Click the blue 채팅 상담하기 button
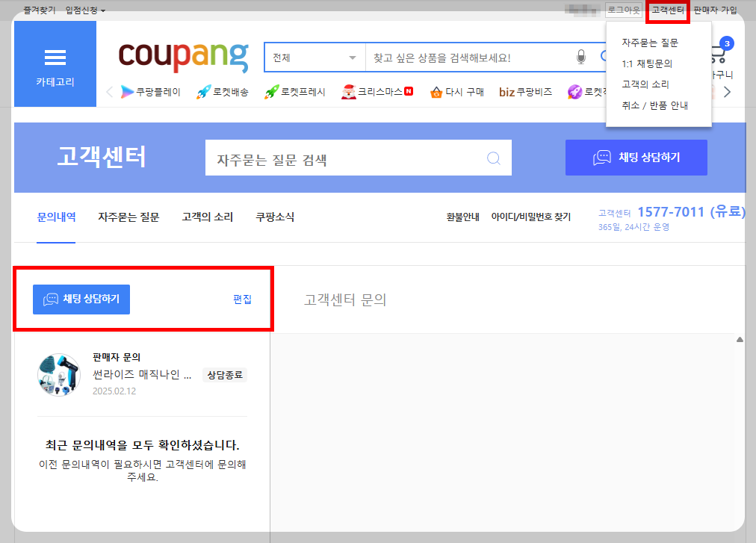Screen dimensions: 756x543 pyautogui.click(x=81, y=299)
